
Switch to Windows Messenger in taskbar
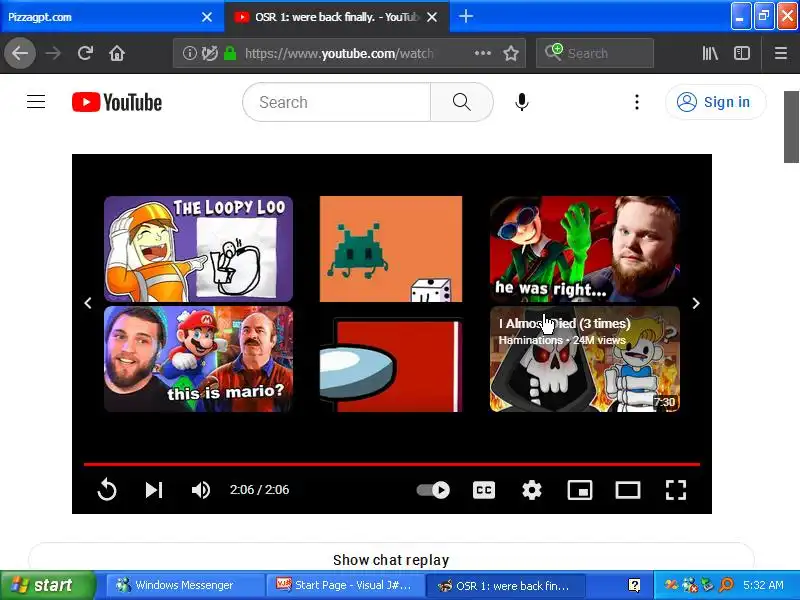(x=185, y=585)
